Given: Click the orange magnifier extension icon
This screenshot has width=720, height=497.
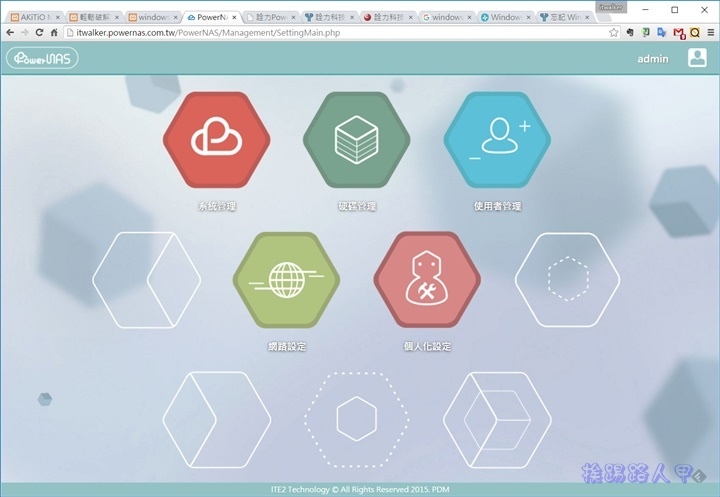Looking at the screenshot, I should point(695,33).
